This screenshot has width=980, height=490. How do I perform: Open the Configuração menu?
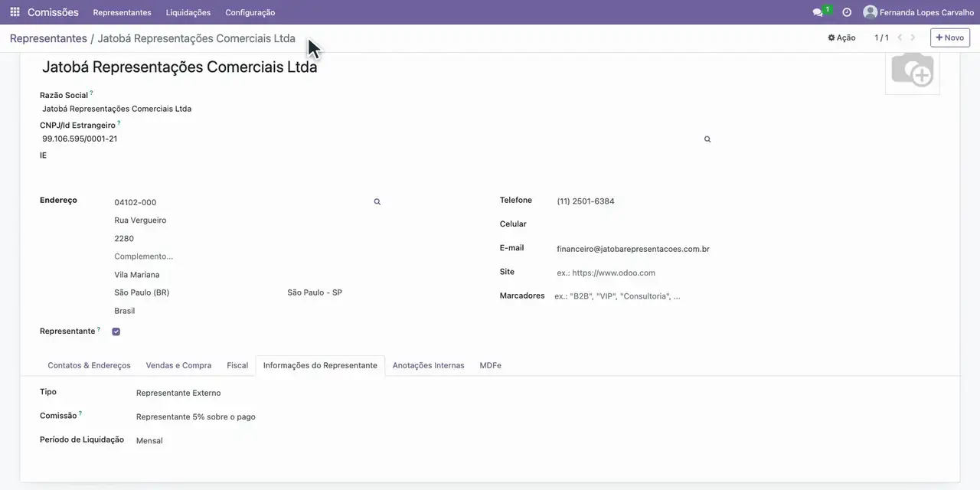pyautogui.click(x=250, y=12)
